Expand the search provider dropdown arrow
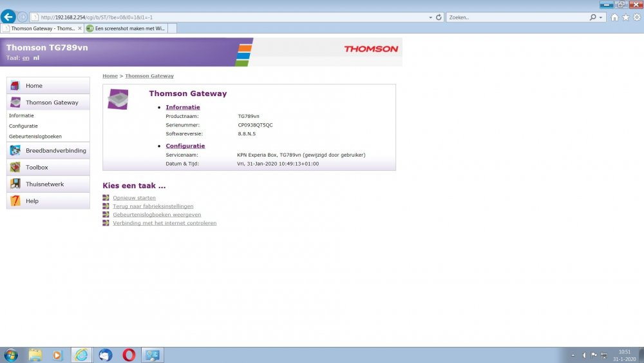644x363 pixels. pyautogui.click(x=600, y=17)
